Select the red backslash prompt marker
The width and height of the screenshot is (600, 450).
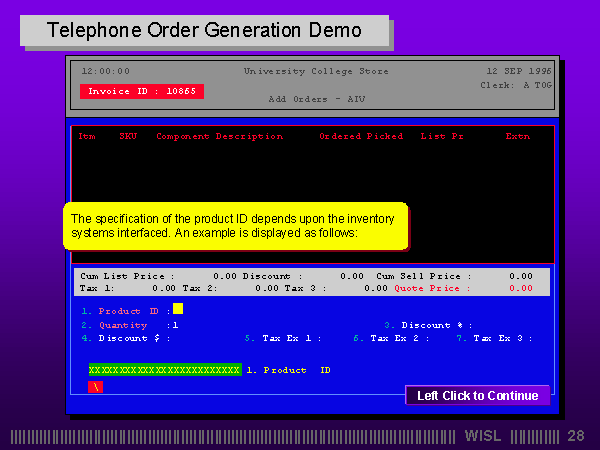coord(96,387)
